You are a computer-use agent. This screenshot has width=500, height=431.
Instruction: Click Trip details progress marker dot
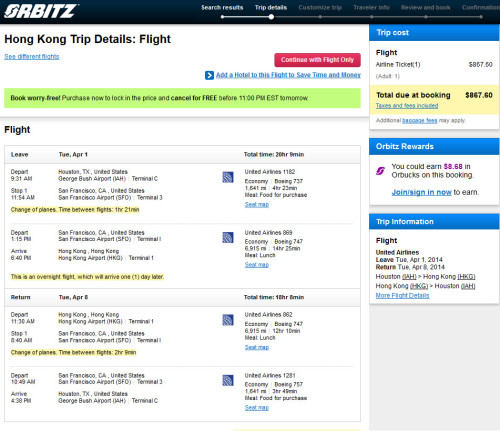click(271, 17)
